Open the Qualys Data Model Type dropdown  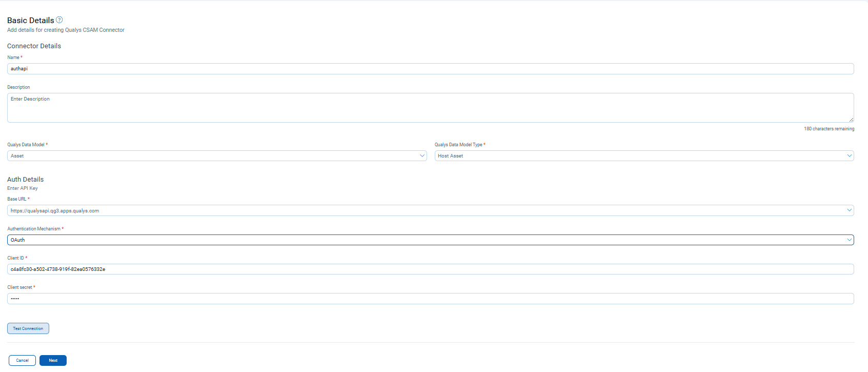coord(644,156)
